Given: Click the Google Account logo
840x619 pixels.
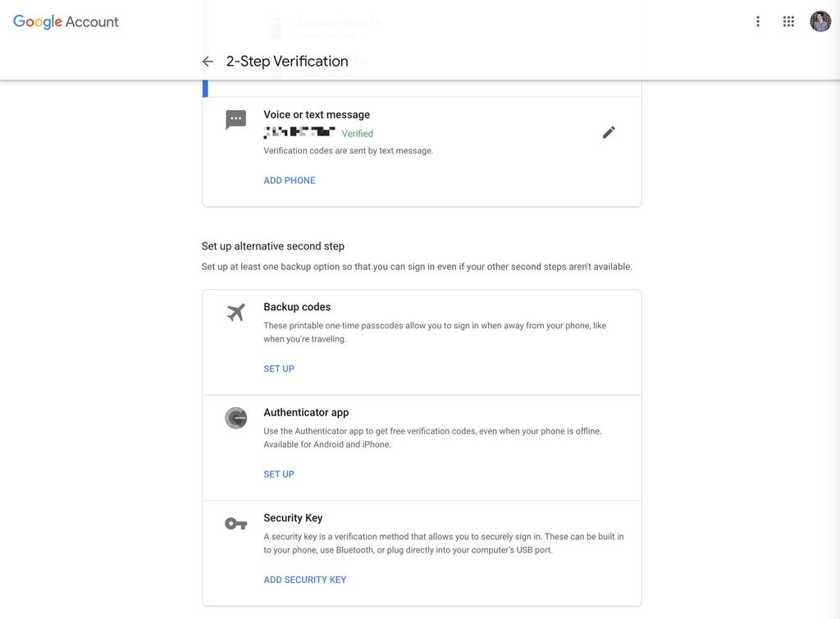Looking at the screenshot, I should click(65, 21).
